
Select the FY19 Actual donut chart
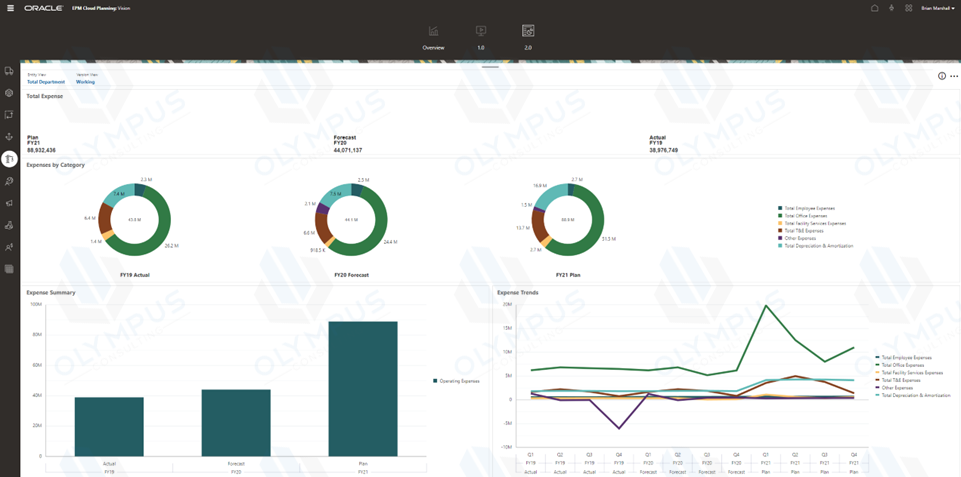click(134, 219)
